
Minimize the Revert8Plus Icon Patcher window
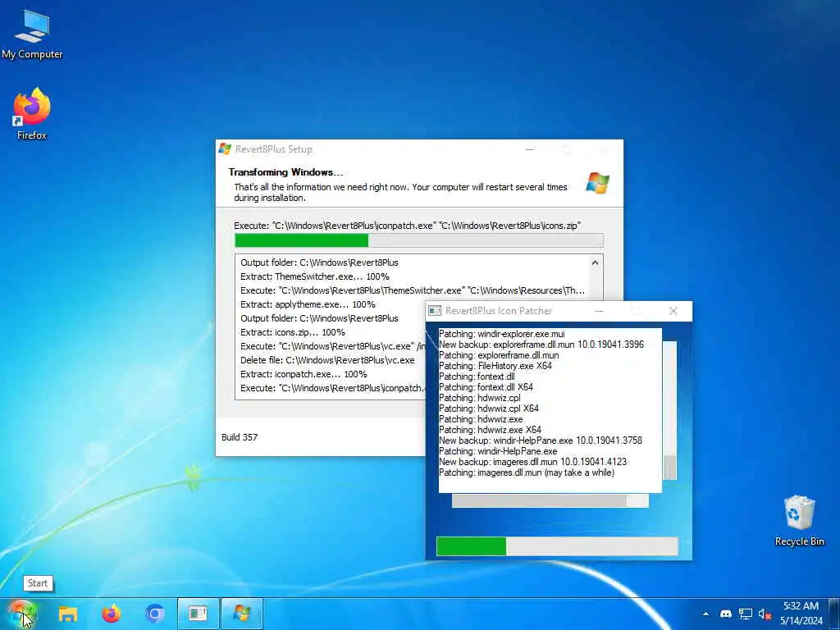(599, 311)
